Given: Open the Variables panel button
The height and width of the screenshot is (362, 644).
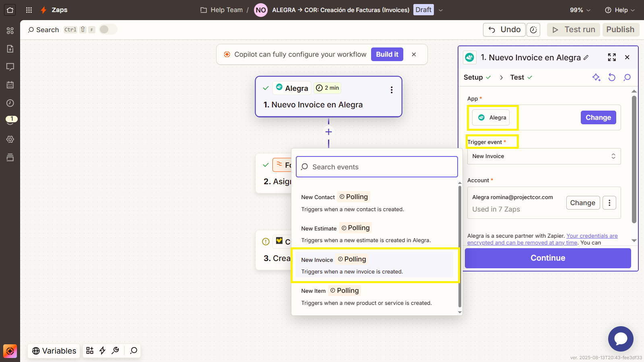Looking at the screenshot, I should 54,351.
